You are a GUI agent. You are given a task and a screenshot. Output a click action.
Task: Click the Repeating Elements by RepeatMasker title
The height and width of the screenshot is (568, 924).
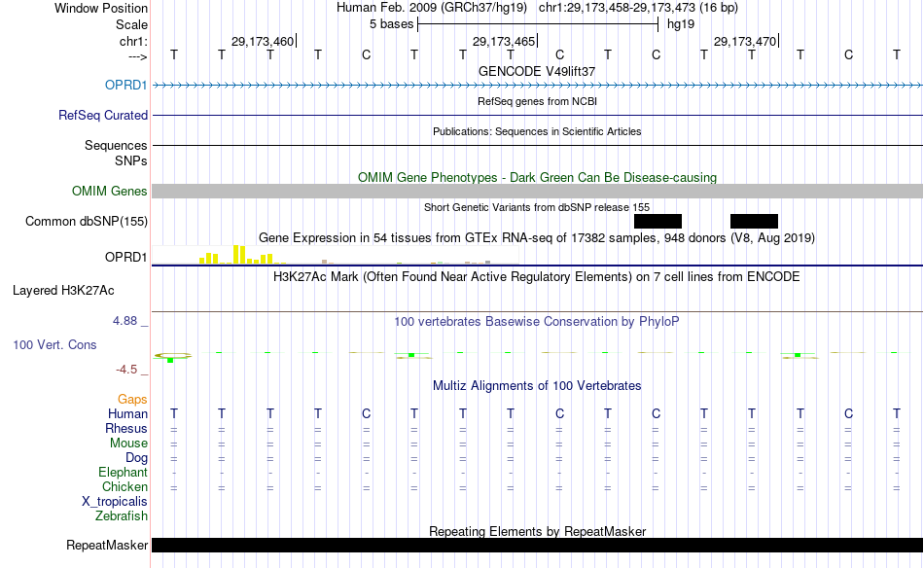[x=538, y=531]
